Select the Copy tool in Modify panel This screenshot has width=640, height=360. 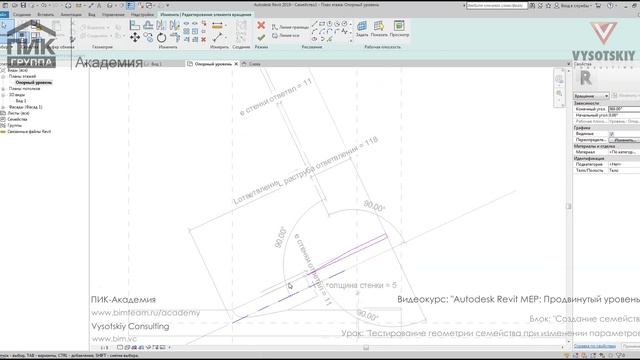148,38
